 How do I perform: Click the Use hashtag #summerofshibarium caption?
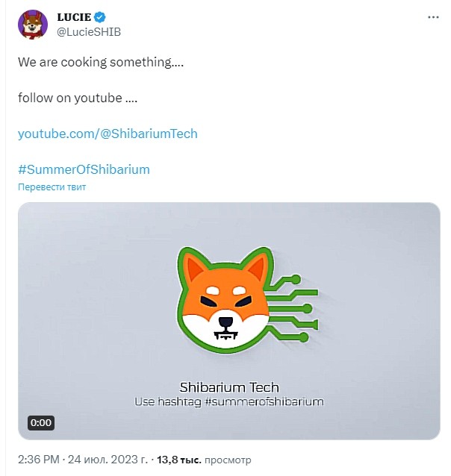coord(229,401)
